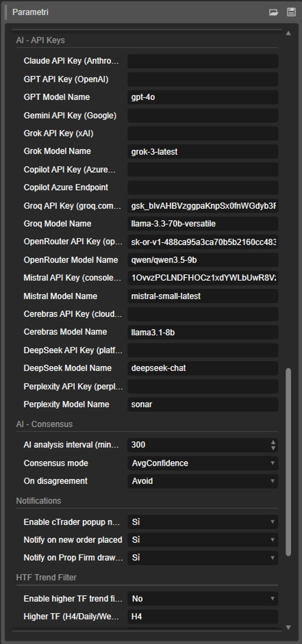Click the vertical scrollbar thumb
The height and width of the screenshot is (644, 302).
288,462
